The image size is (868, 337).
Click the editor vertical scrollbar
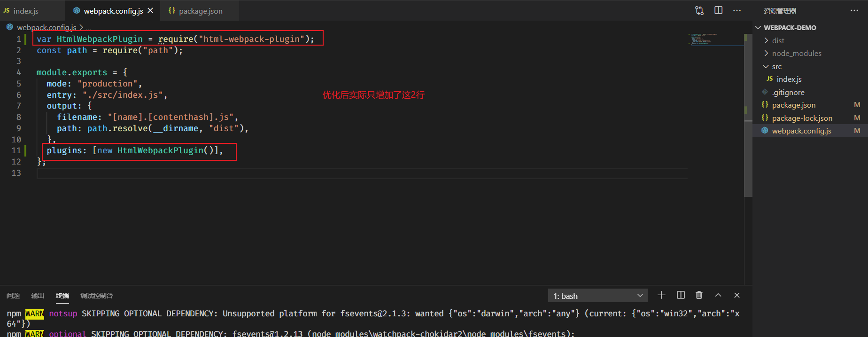tap(748, 115)
